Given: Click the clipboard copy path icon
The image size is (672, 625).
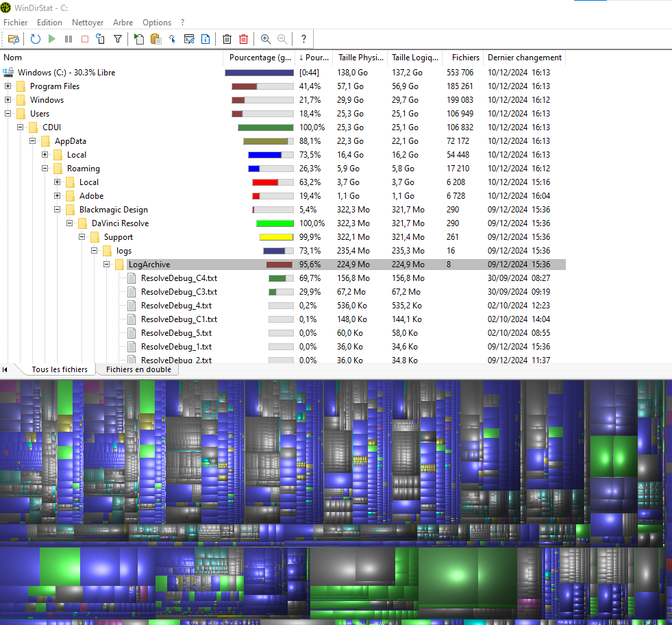Looking at the screenshot, I should coord(155,39).
